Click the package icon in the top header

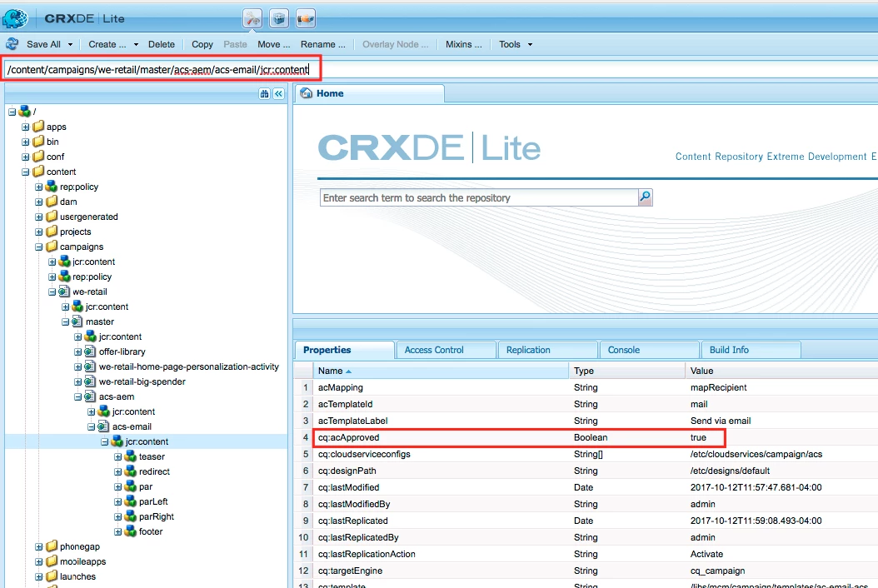(x=279, y=18)
